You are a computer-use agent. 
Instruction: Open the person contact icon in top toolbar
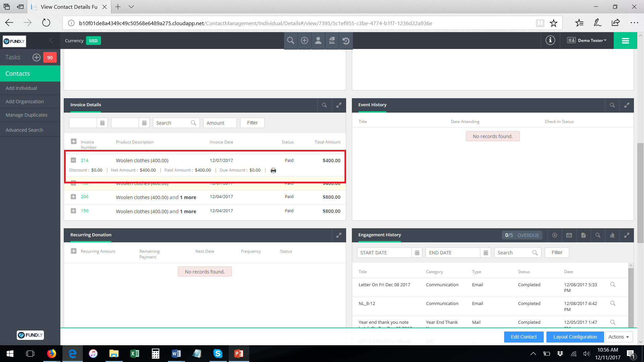[x=318, y=41]
